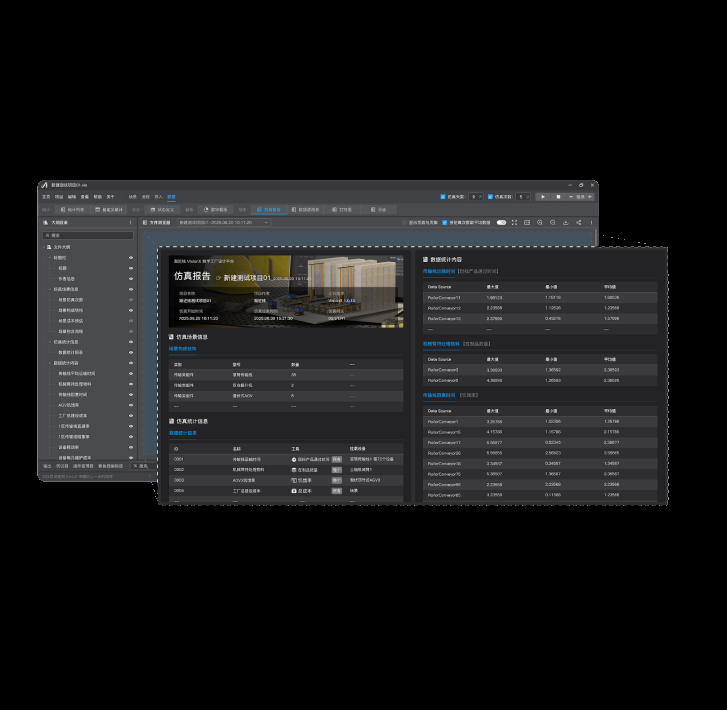727x710 pixels.
Task: Decrease speed with the minus button
Action: tap(571, 197)
